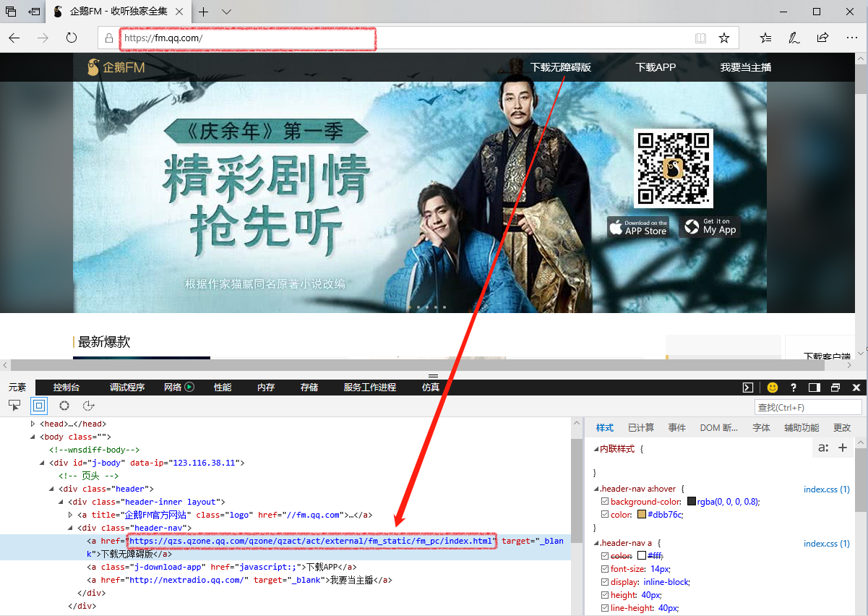Switch to the 控制台 console tab

66,388
